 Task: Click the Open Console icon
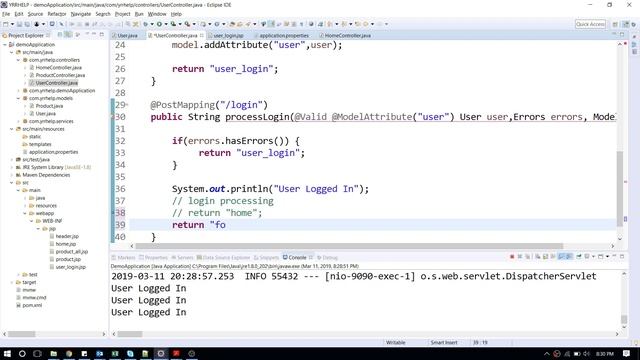click(x=600, y=257)
